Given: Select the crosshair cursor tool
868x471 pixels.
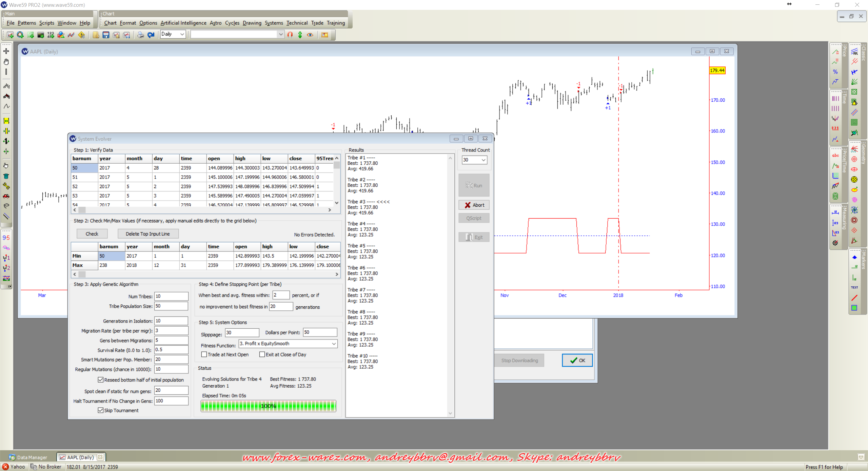Looking at the screenshot, I should (x=6, y=51).
